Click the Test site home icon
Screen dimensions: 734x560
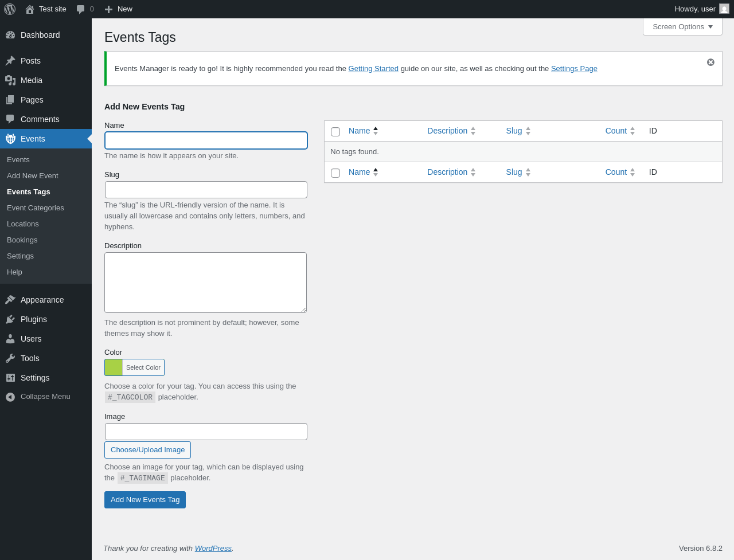point(30,9)
